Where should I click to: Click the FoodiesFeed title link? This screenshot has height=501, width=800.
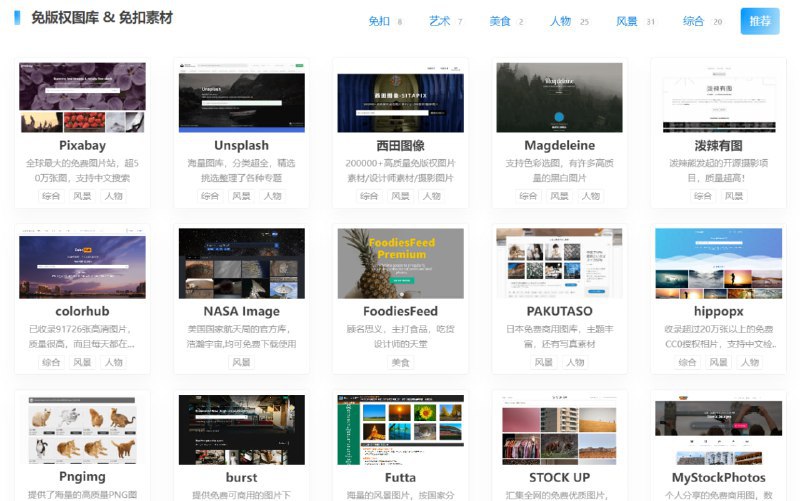(401, 311)
